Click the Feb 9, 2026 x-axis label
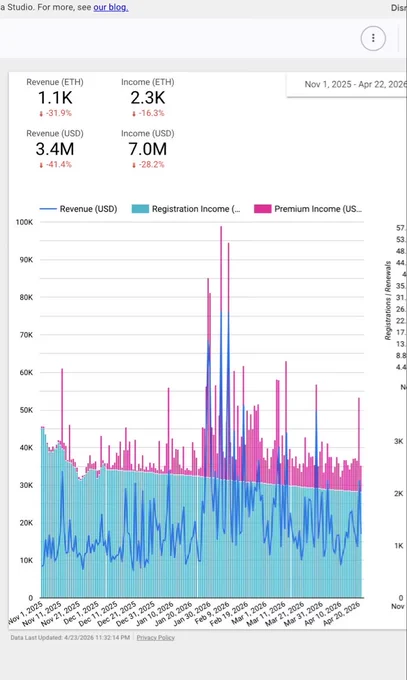This screenshot has height=680, width=407. 212,613
